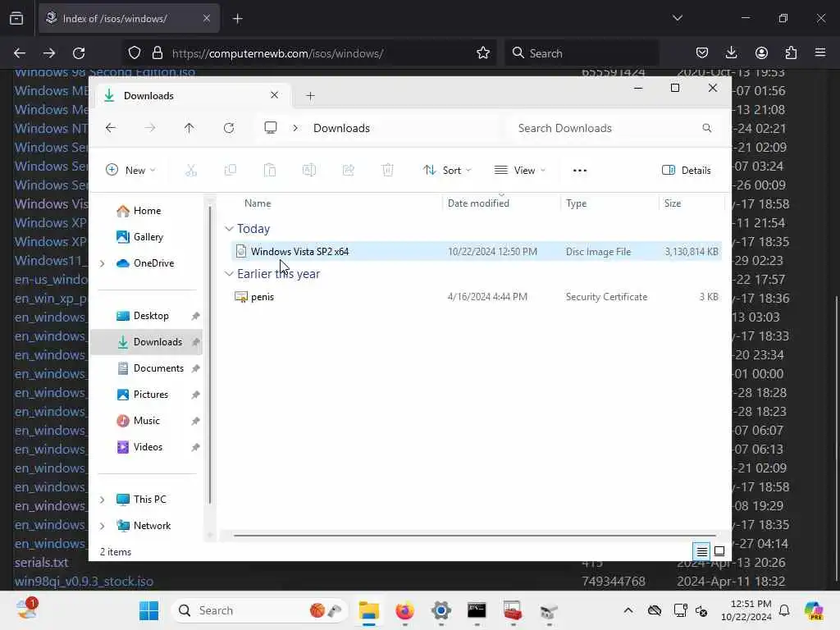Select Gallery in navigation pane
This screenshot has width=840, height=630.
(x=139, y=237)
